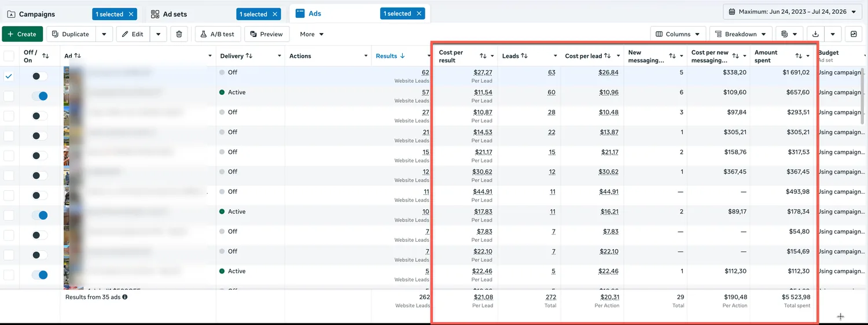This screenshot has width=868, height=325.
Task: Open the Actions column menu caret
Action: tap(366, 56)
